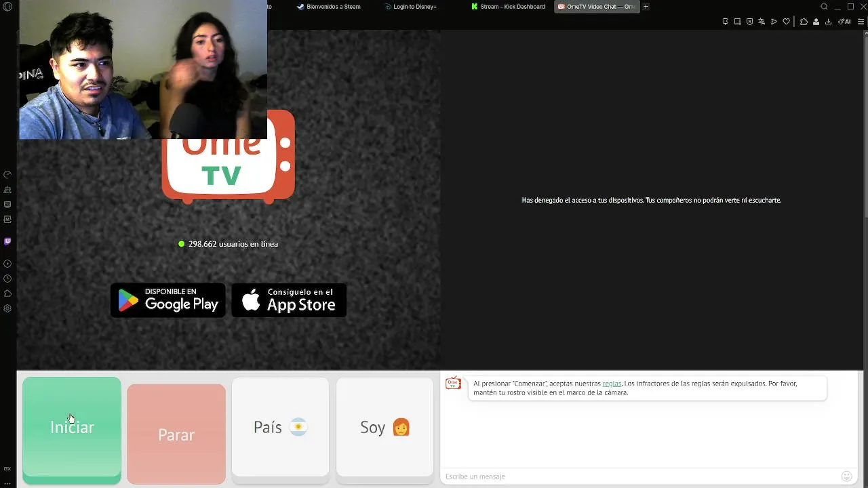This screenshot has height=488, width=868.
Task: Click the webcam overlay thumbnail
Action: pyautogui.click(x=143, y=70)
